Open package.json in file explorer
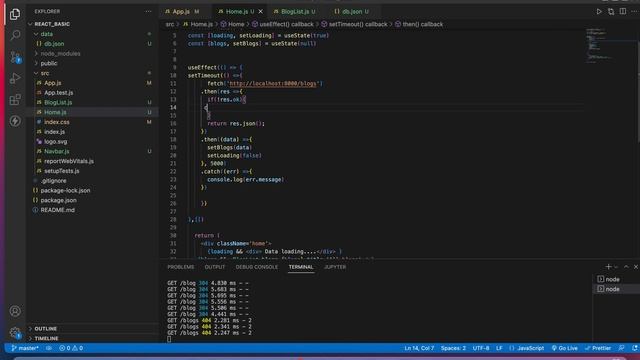The height and width of the screenshot is (360, 640). [93, 200]
